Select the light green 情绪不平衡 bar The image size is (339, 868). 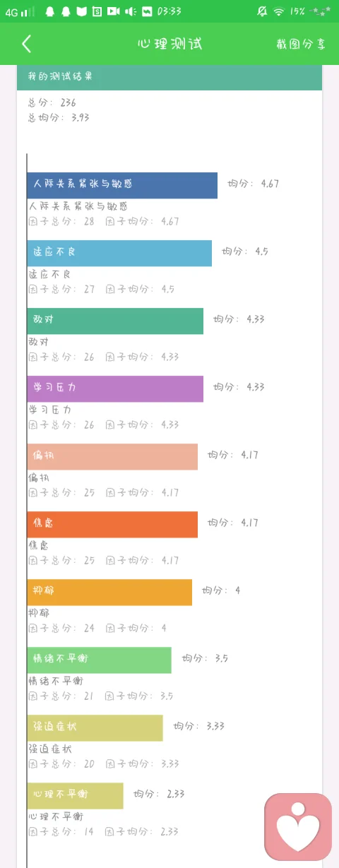(x=100, y=660)
